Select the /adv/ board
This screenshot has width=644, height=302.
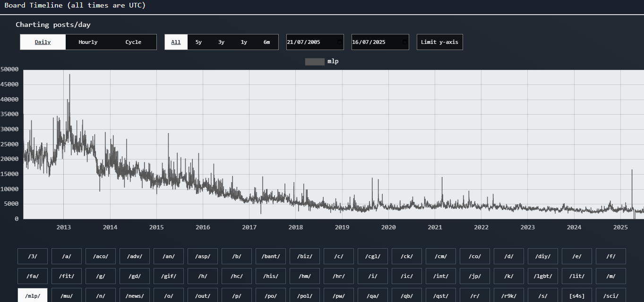[x=135, y=256]
